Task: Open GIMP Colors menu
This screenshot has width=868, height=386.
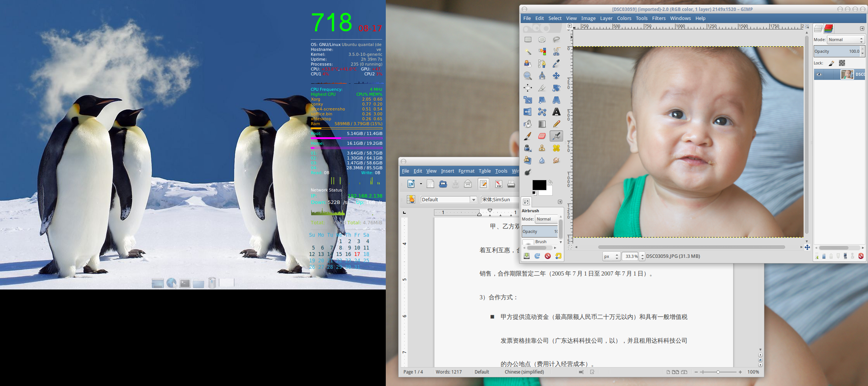Action: click(624, 18)
